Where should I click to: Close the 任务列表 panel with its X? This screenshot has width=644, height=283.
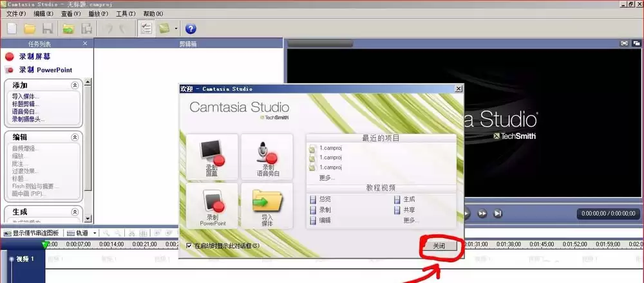click(x=85, y=44)
